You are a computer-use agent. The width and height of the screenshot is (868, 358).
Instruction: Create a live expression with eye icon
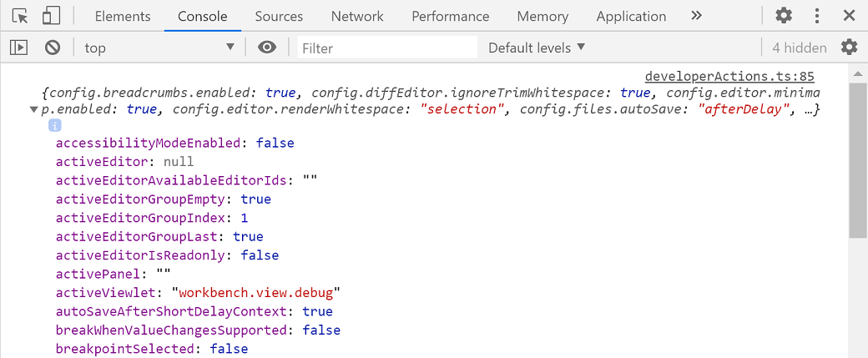click(x=267, y=48)
